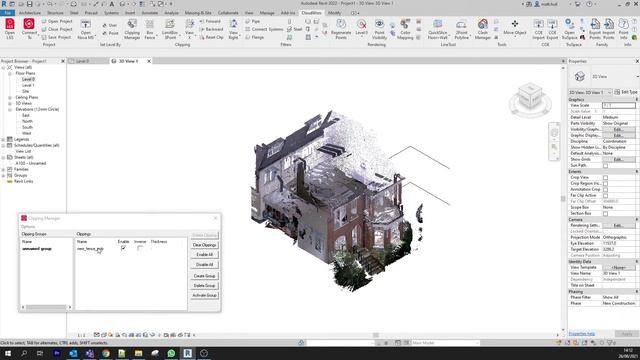Switch to the Level 0 view tab
The image size is (640, 360).
[x=82, y=61]
